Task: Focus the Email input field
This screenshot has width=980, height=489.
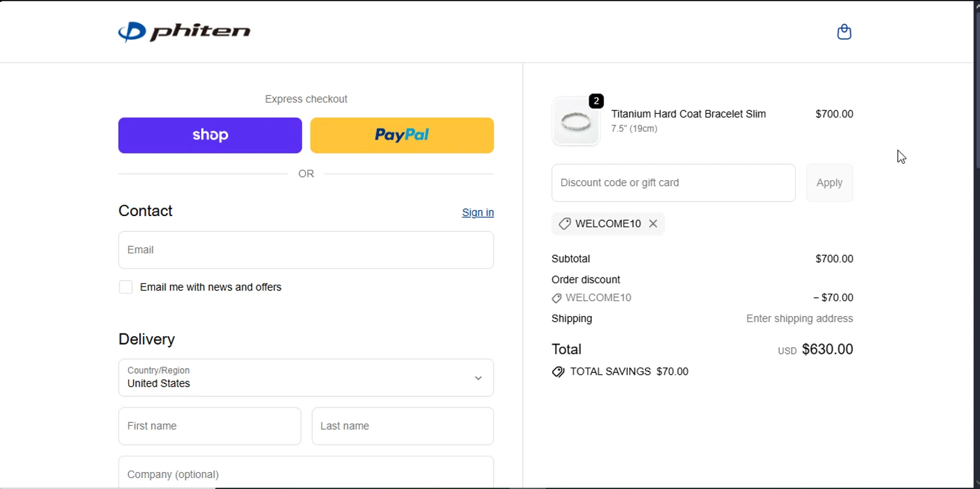Action: coord(306,250)
